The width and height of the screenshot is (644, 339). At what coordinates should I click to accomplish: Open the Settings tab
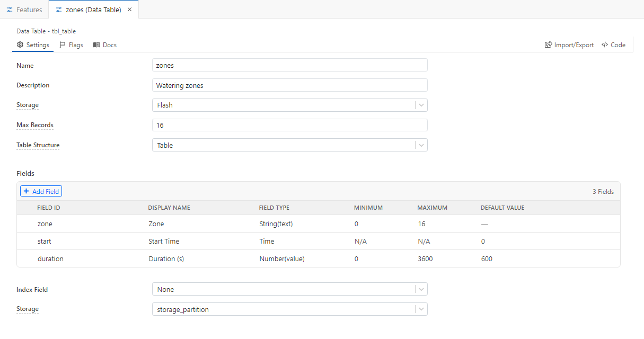point(33,45)
